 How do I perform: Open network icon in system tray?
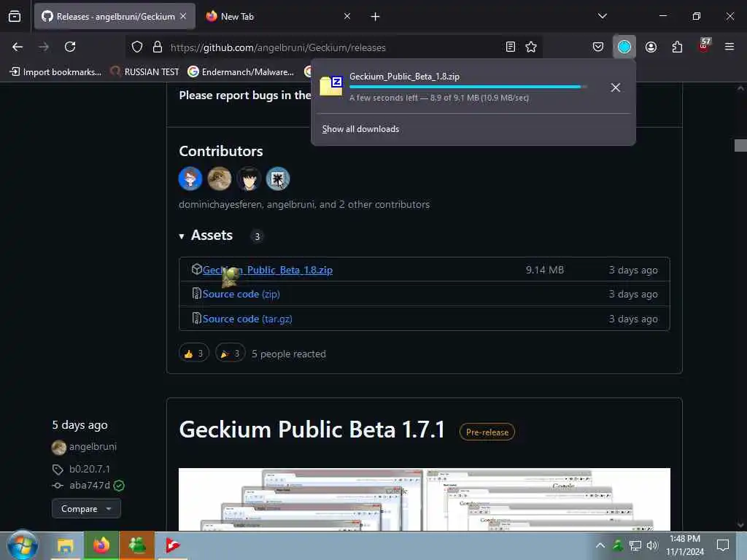pos(635,545)
